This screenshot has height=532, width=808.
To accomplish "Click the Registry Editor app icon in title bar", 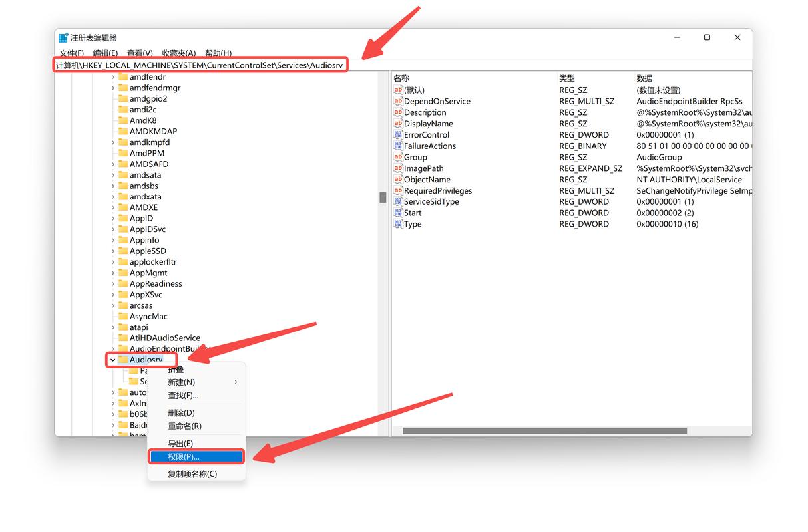I will click(63, 38).
